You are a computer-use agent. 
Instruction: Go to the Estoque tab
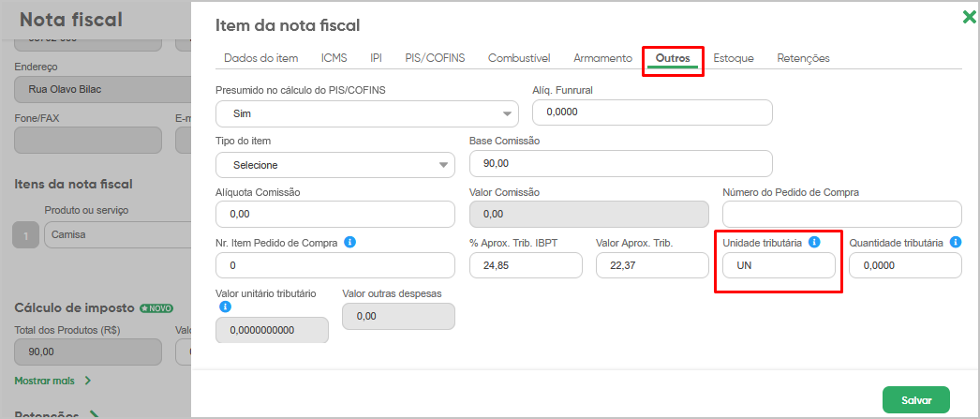click(x=733, y=58)
